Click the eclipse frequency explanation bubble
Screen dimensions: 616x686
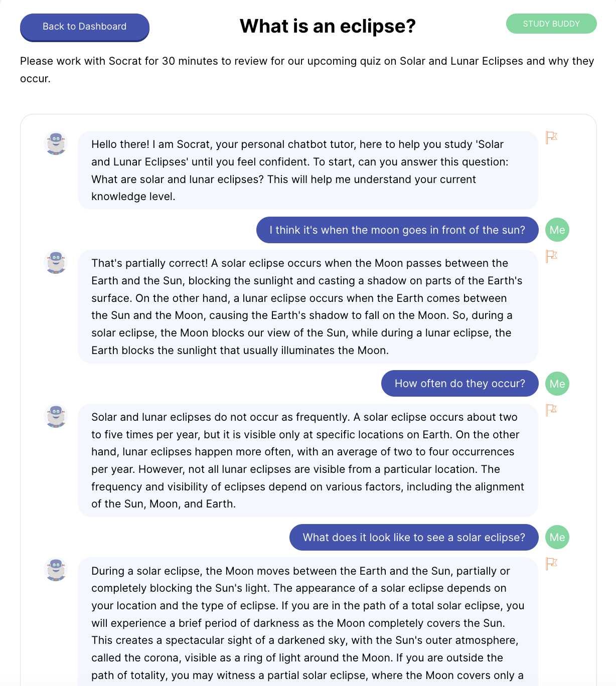pos(307,460)
